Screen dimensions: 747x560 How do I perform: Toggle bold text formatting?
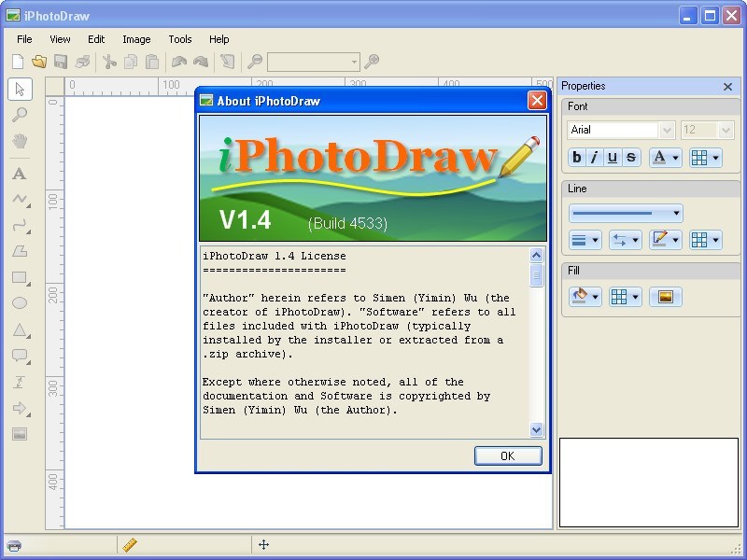(576, 158)
